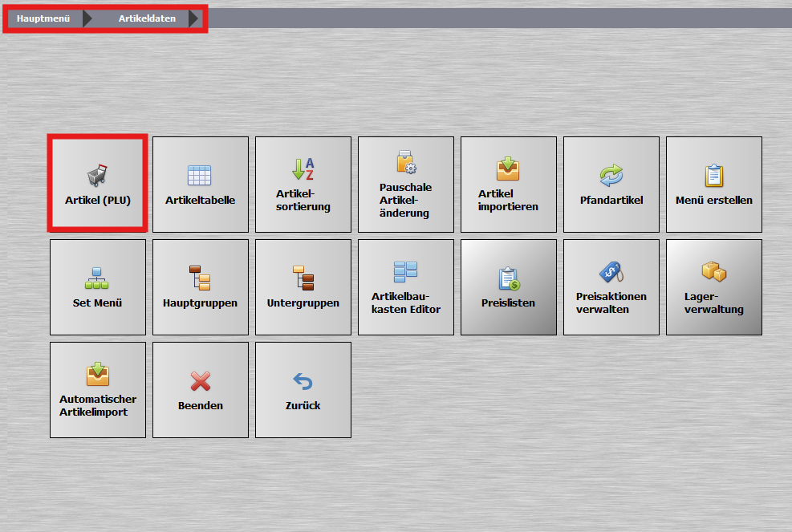
Task: Open the Artikelbaukasten Editor tile
Action: 406,287
